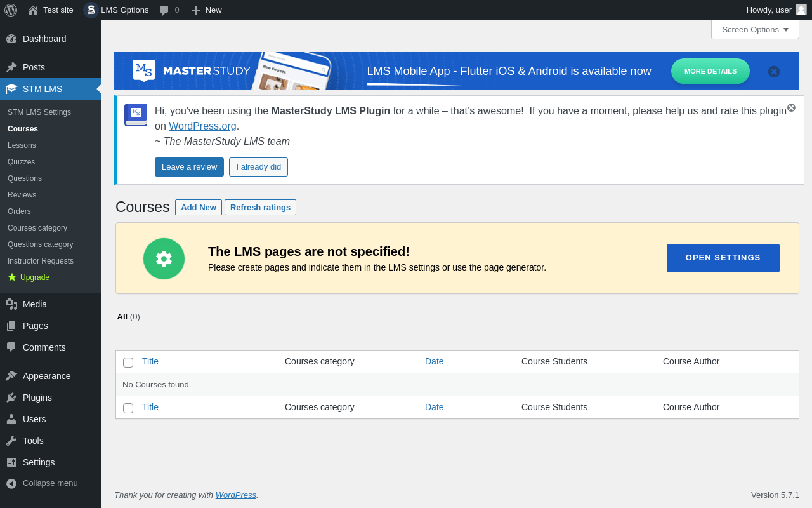Filter courses by All (0)
The width and height of the screenshot is (812, 508).
coord(128,316)
